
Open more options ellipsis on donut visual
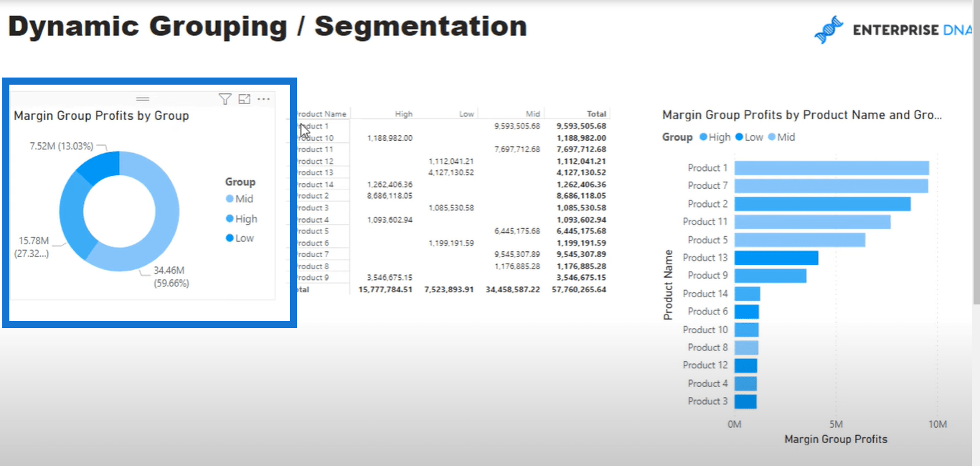pyautogui.click(x=263, y=99)
